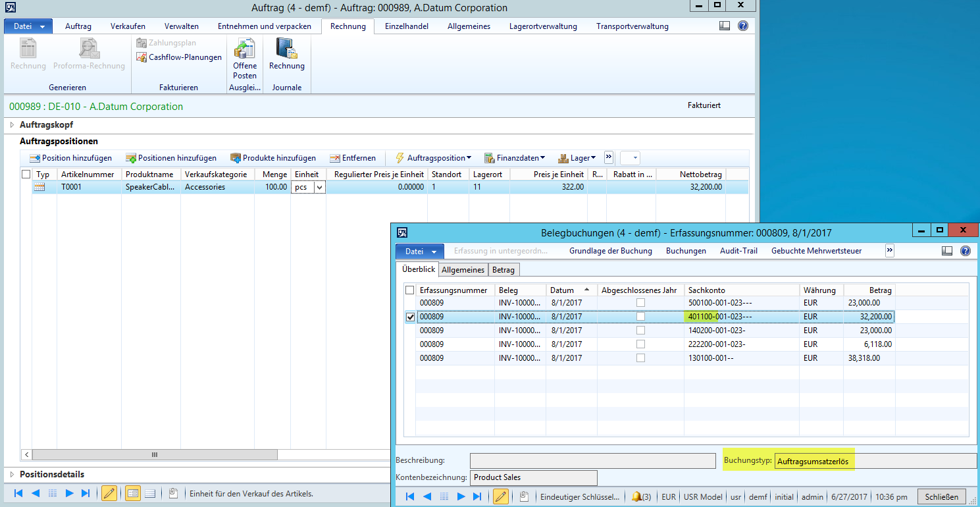Image resolution: width=980 pixels, height=507 pixels.
Task: Uncheck the selected 401100 voucher row checkbox
Action: 411,317
